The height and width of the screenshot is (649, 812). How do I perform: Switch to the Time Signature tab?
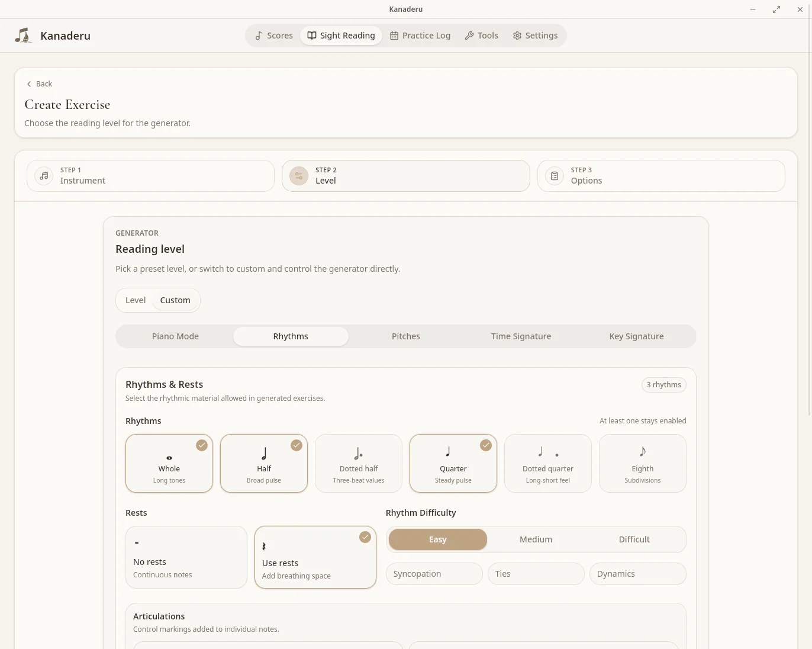(521, 336)
